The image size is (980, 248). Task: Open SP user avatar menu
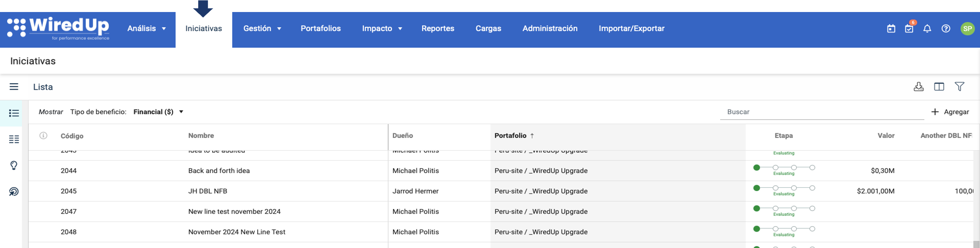(968, 29)
